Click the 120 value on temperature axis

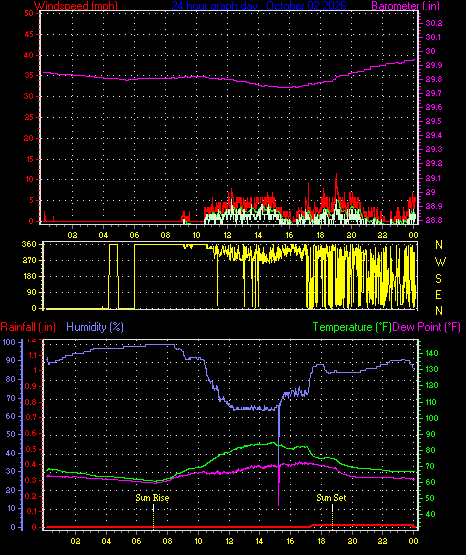point(431,385)
